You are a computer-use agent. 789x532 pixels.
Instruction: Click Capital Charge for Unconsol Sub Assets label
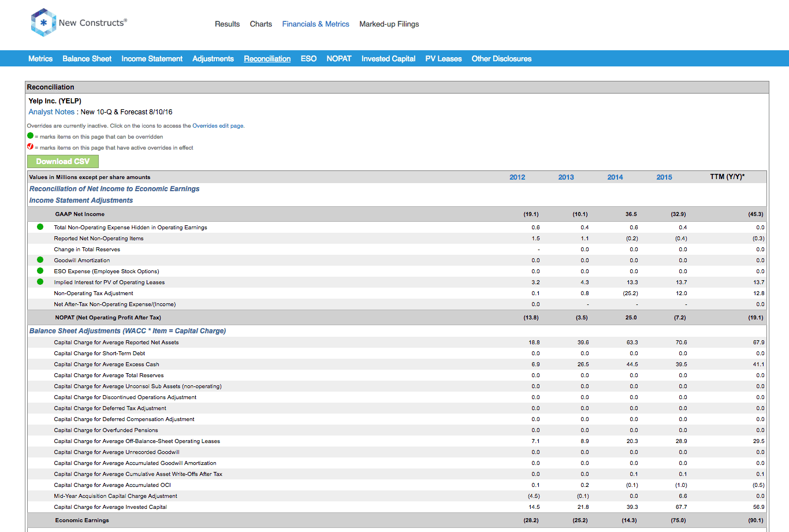(x=137, y=386)
